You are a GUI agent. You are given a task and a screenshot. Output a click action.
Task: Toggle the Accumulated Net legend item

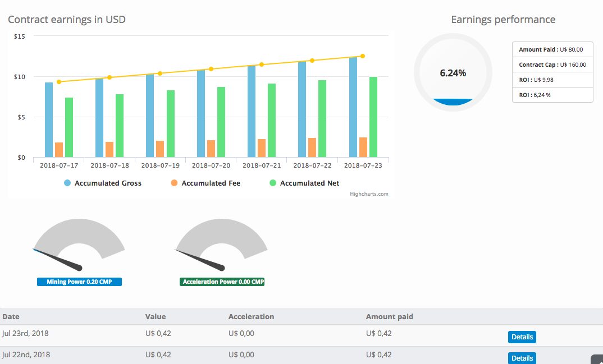pyautogui.click(x=304, y=183)
